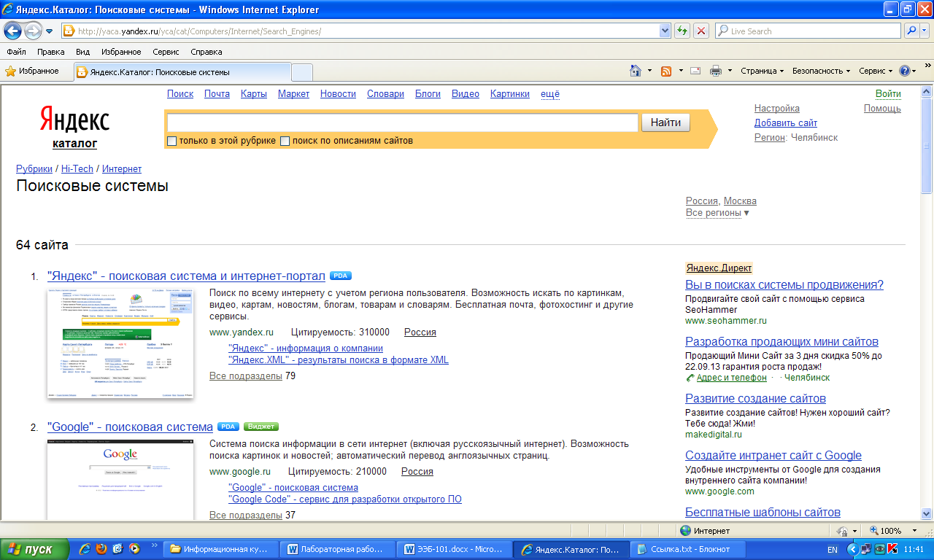Open the Безопасность toolbar dropdown
Image resolution: width=934 pixels, height=560 pixels.
click(822, 71)
